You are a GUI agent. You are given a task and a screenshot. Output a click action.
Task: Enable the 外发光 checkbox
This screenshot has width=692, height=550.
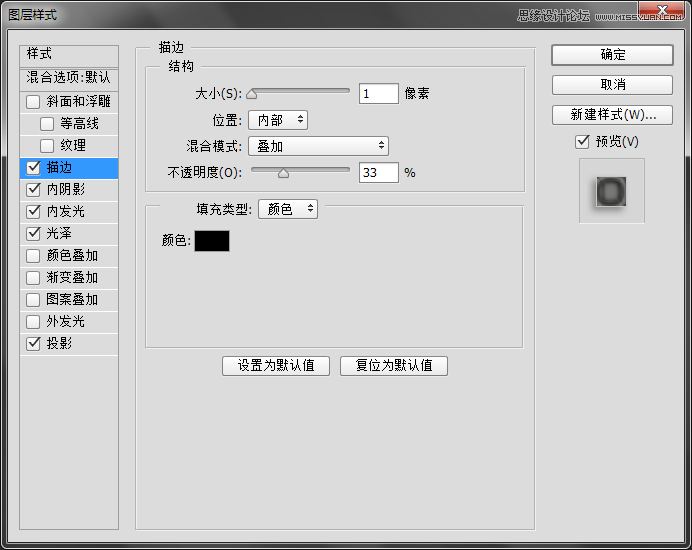coord(33,322)
